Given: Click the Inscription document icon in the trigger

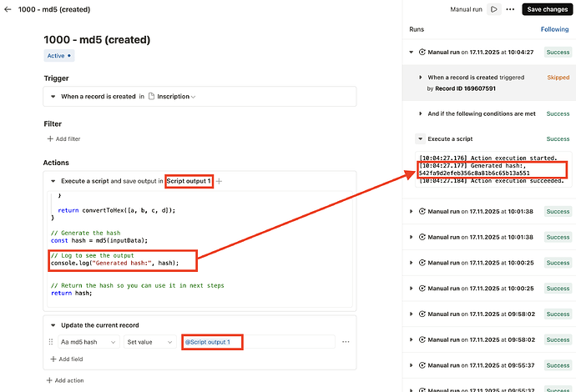Looking at the screenshot, I should [x=152, y=97].
